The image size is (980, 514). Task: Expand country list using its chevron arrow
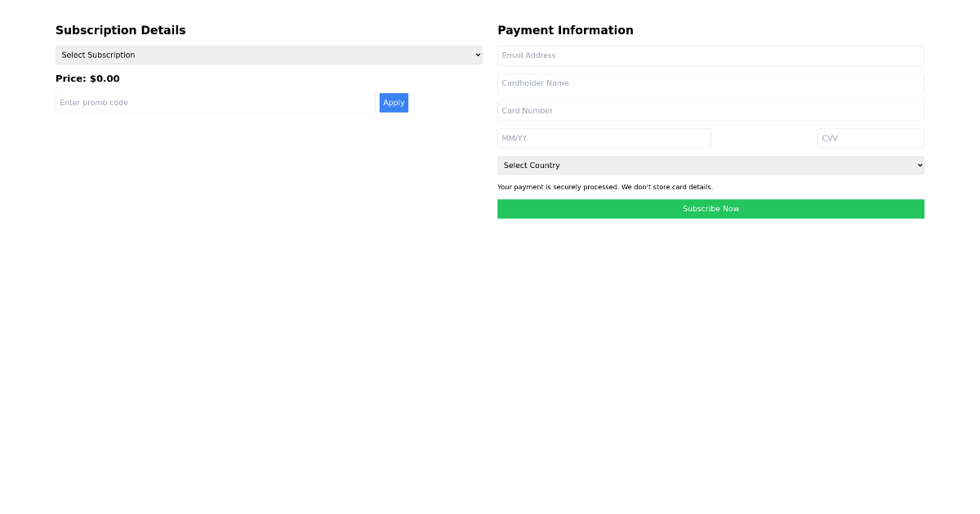click(918, 165)
